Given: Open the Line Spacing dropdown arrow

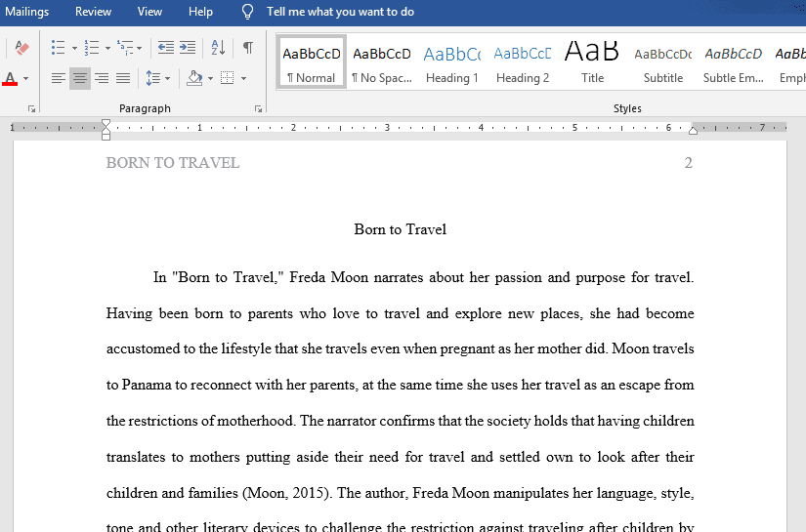Looking at the screenshot, I should (x=168, y=78).
